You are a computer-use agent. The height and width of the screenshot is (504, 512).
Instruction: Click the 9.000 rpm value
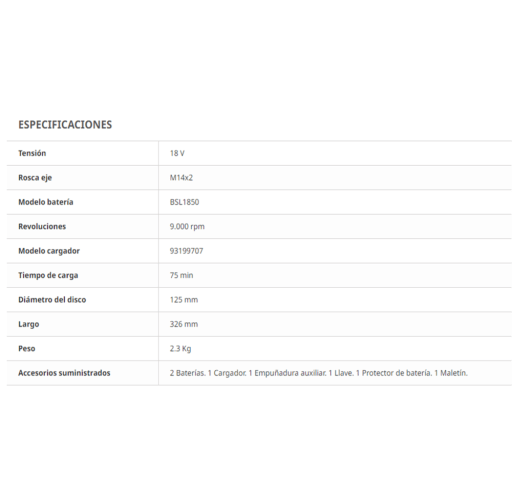click(x=187, y=227)
